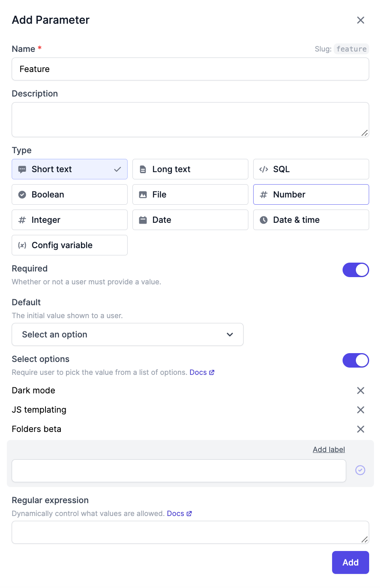This screenshot has width=380, height=588.
Task: Switch type to Long text
Action: point(190,169)
